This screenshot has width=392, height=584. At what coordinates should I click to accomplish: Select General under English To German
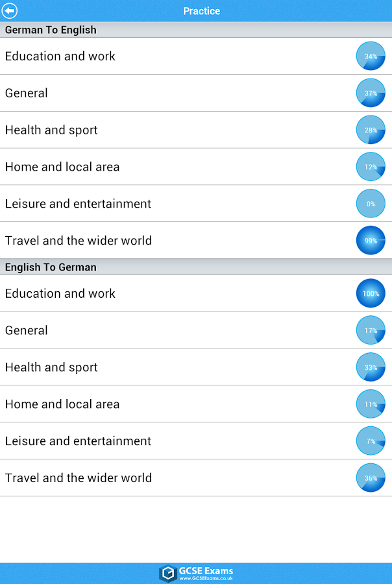pyautogui.click(x=27, y=330)
